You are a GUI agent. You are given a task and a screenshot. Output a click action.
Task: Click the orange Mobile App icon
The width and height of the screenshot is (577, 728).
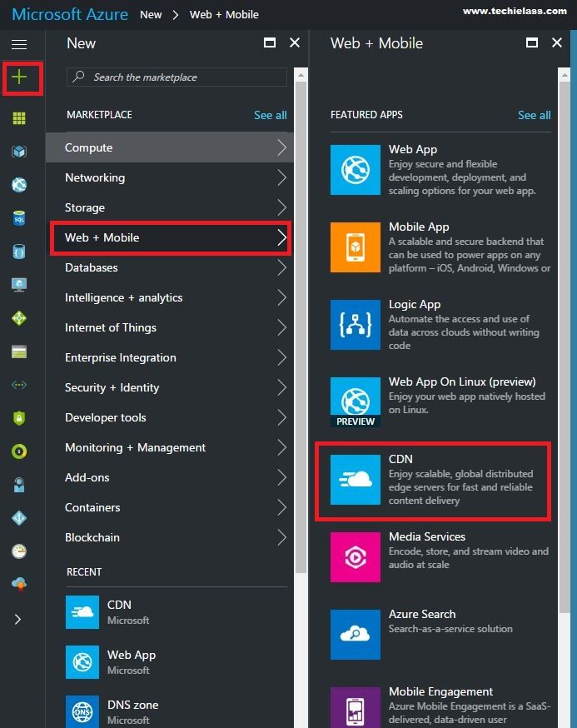tap(356, 247)
